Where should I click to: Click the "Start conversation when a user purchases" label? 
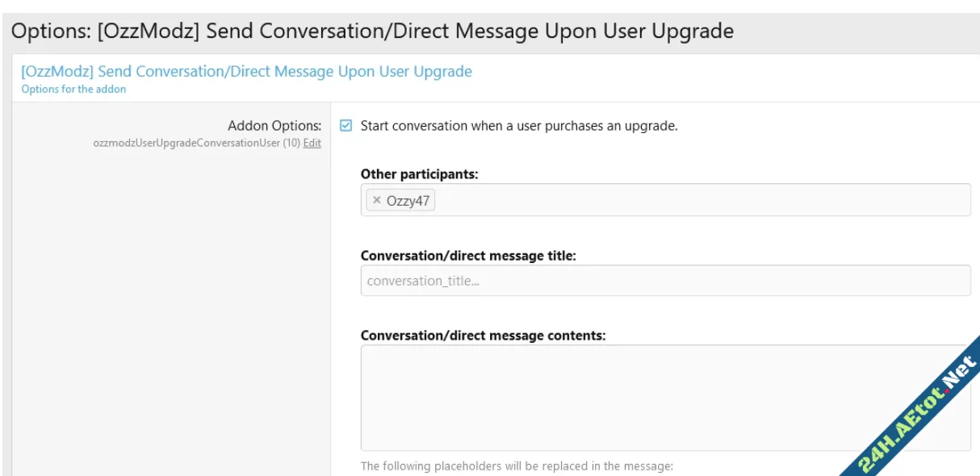pyautogui.click(x=518, y=126)
